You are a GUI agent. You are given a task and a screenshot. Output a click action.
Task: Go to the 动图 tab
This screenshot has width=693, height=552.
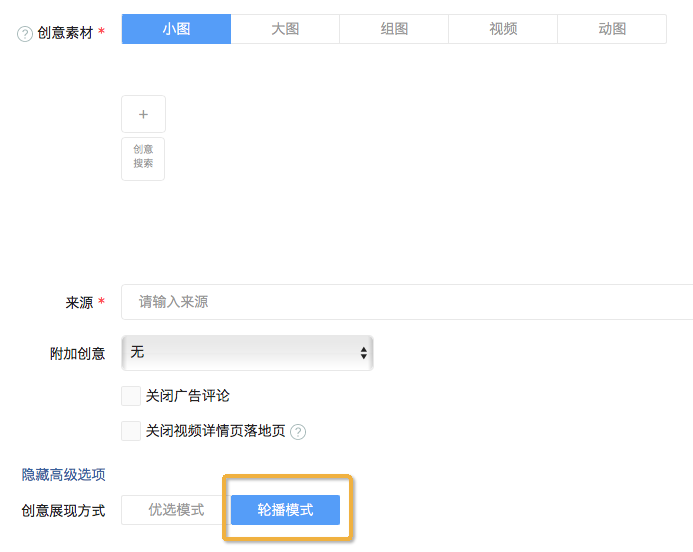coord(612,29)
